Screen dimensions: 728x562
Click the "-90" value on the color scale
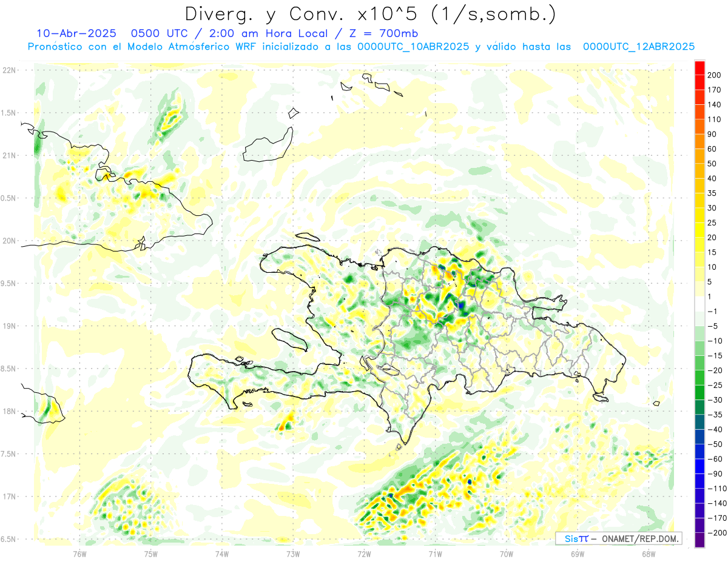pos(715,473)
